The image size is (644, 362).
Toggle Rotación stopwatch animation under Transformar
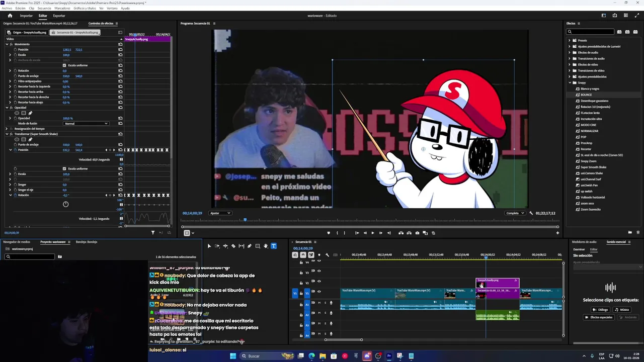[15, 195]
